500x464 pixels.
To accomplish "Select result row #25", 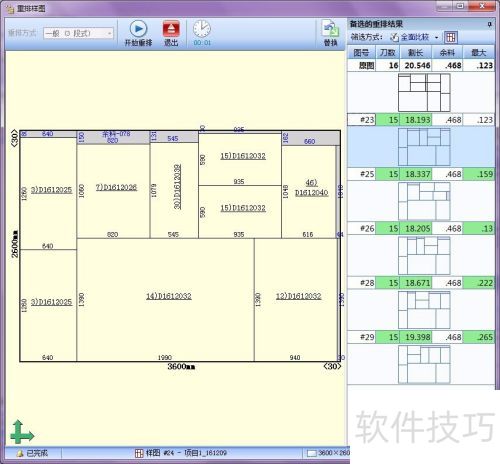I will point(421,174).
